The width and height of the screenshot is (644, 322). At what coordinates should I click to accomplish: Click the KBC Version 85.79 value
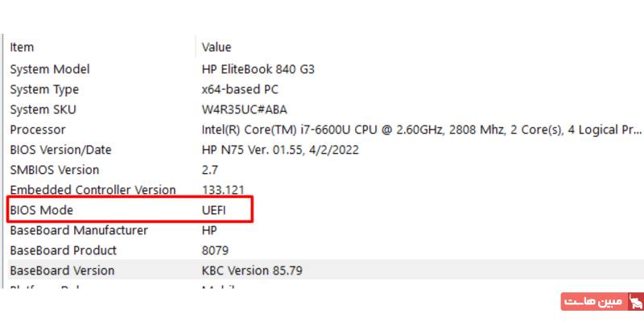(252, 270)
